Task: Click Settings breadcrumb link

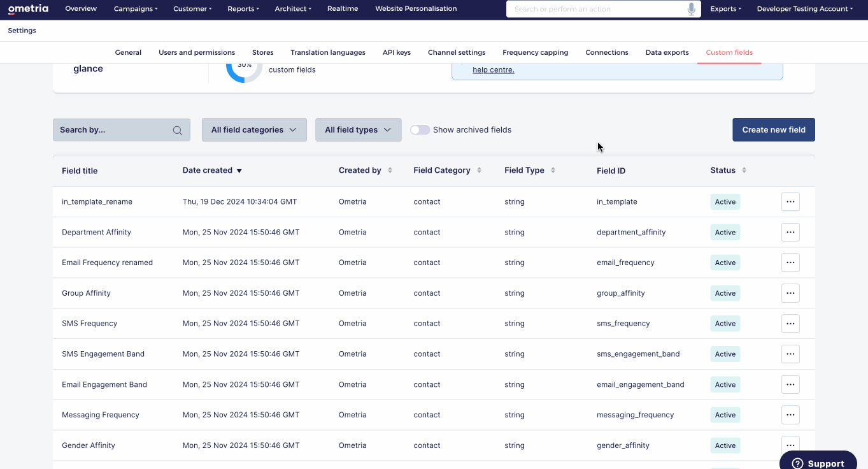Action: tap(22, 31)
